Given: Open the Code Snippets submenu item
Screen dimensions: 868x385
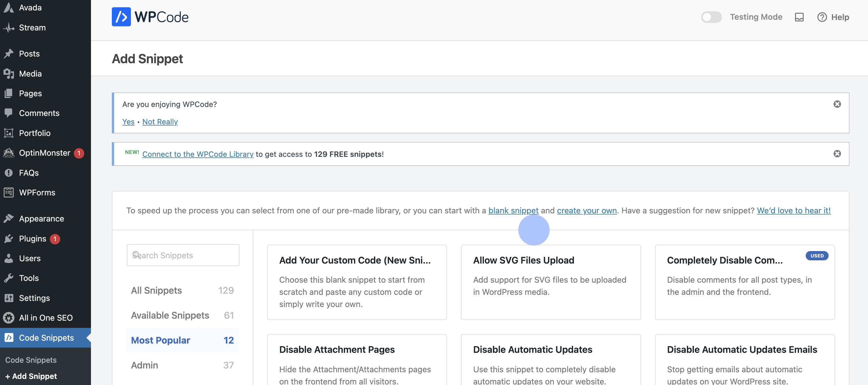Looking at the screenshot, I should tap(31, 360).
